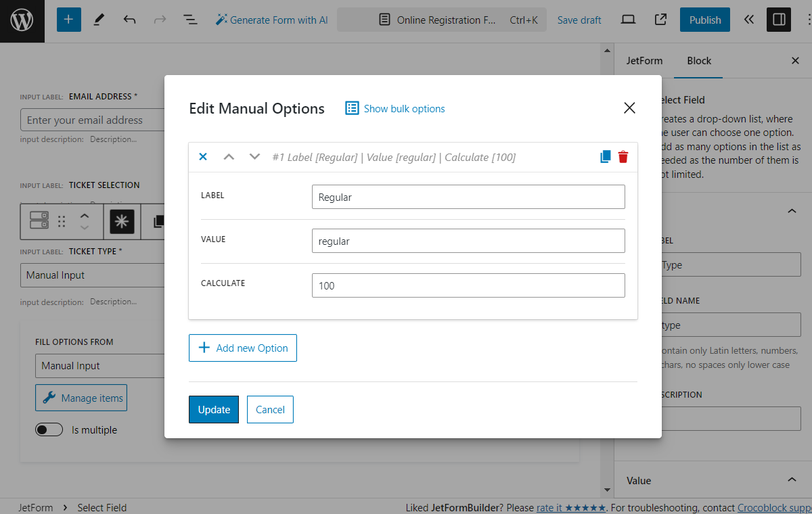Switch to the JetForm tab
Image resolution: width=812 pixels, height=514 pixels.
[644, 61]
